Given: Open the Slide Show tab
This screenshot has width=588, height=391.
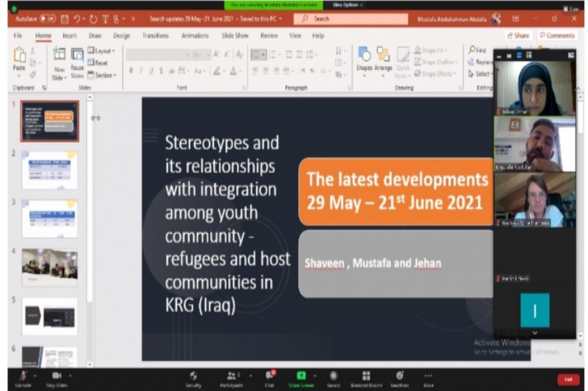Looking at the screenshot, I should click(235, 35).
